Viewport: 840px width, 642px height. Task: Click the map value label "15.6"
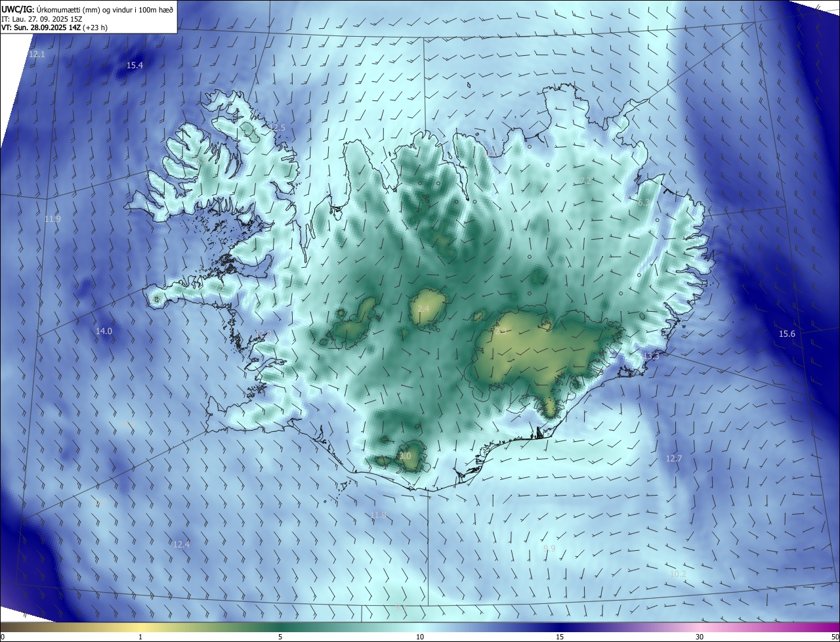pyautogui.click(x=787, y=334)
